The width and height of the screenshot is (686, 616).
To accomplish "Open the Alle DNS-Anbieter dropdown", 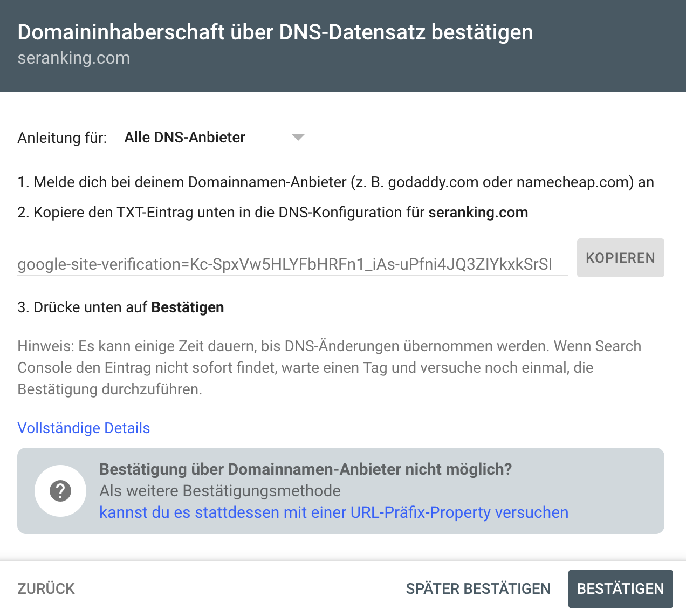I will tap(215, 138).
